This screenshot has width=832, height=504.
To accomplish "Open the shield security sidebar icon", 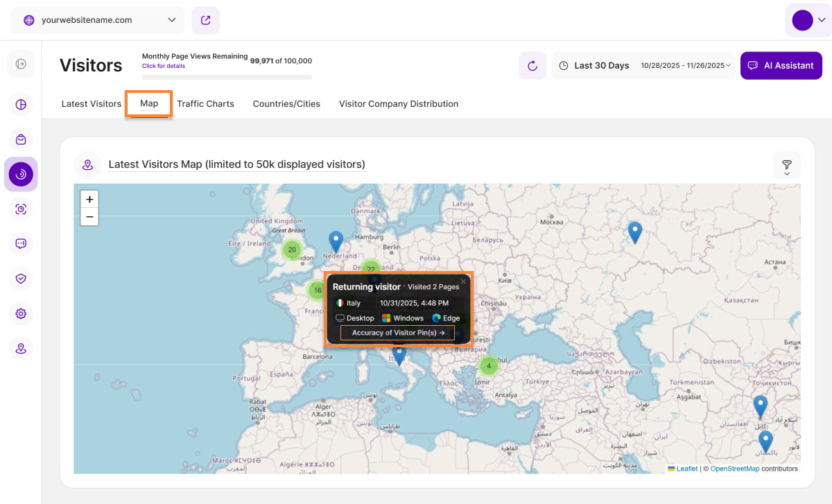I will point(21,278).
